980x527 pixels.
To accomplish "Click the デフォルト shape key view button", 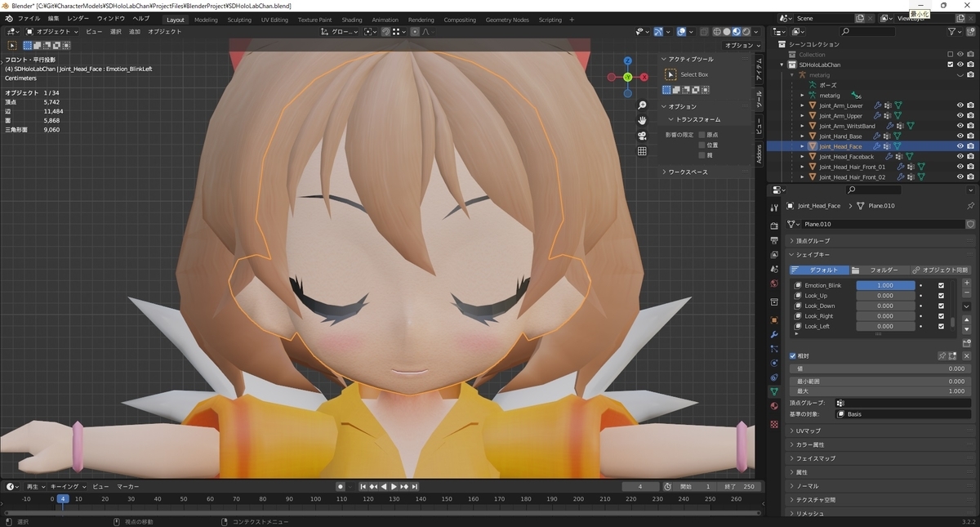I will pyautogui.click(x=819, y=270).
